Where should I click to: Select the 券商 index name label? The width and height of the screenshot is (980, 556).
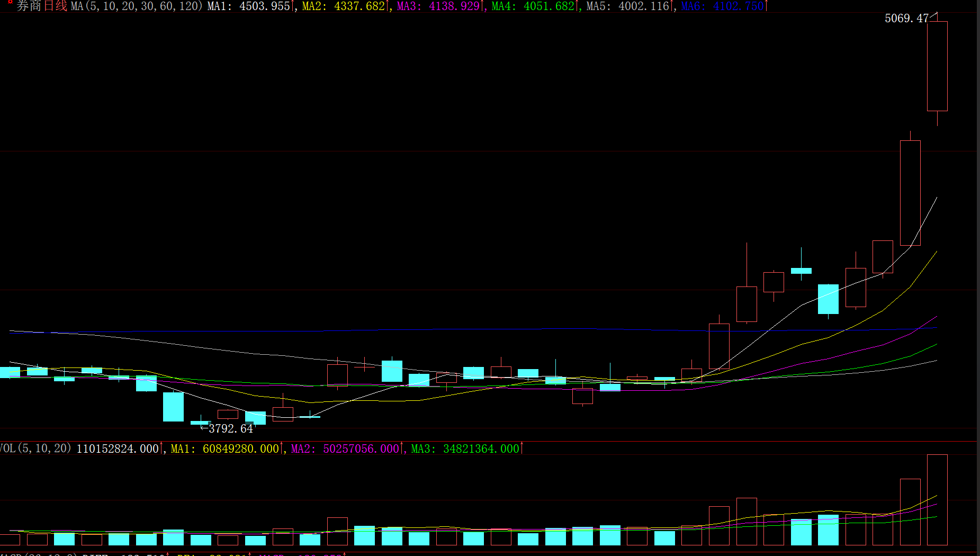(x=29, y=6)
